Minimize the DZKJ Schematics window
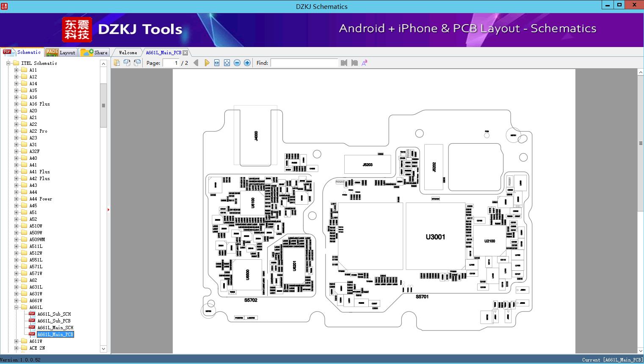The image size is (644, 364). [x=607, y=5]
